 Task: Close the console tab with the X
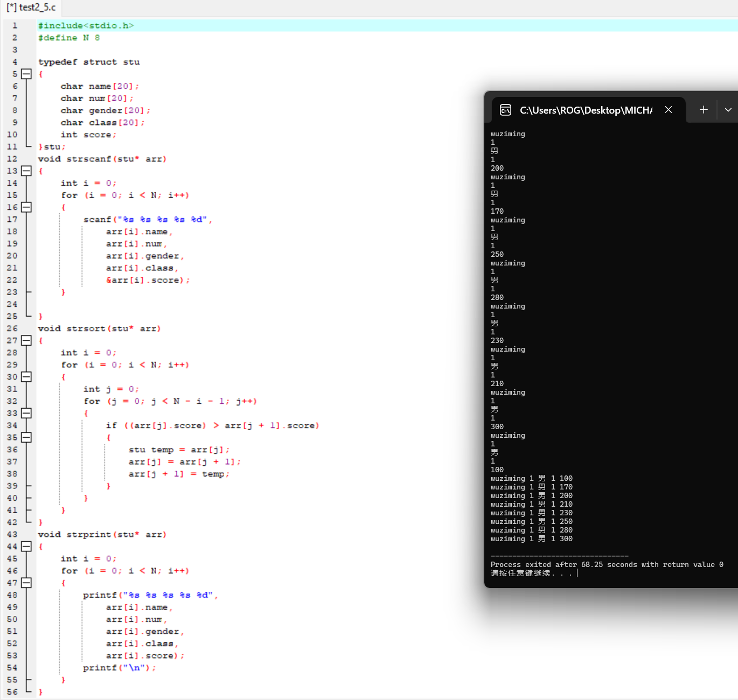669,110
